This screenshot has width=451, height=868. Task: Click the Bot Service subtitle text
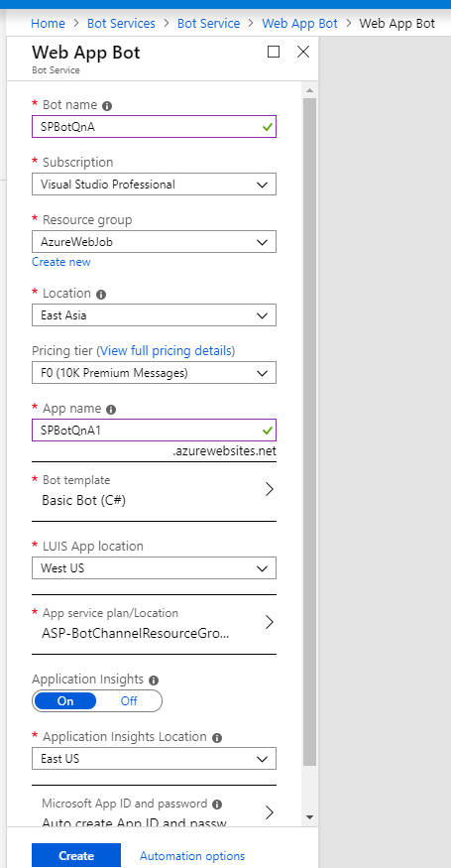coord(56,70)
